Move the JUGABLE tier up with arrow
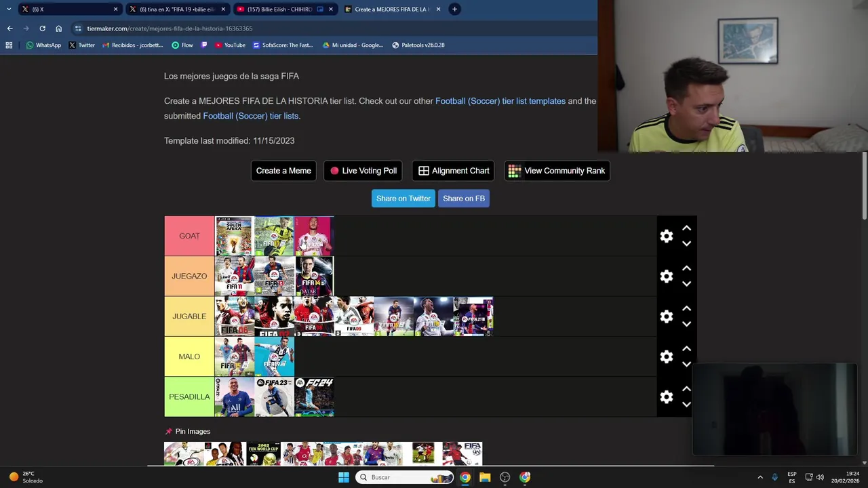 pyautogui.click(x=686, y=308)
